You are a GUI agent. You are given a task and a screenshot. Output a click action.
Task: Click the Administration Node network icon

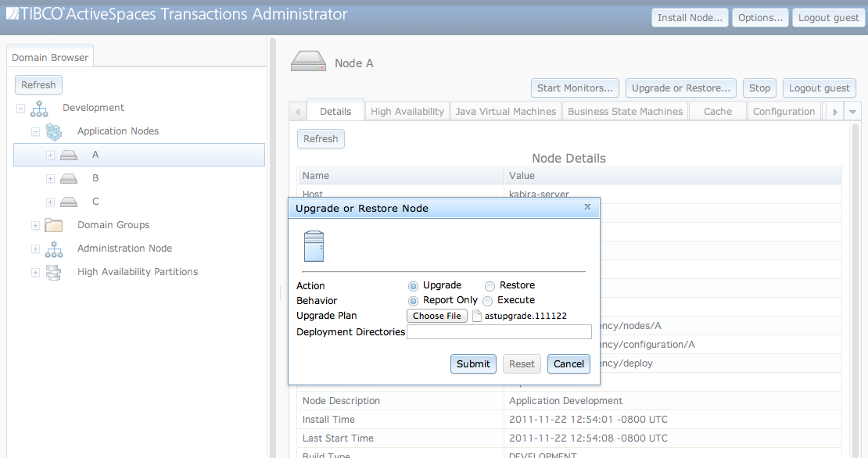click(54, 249)
